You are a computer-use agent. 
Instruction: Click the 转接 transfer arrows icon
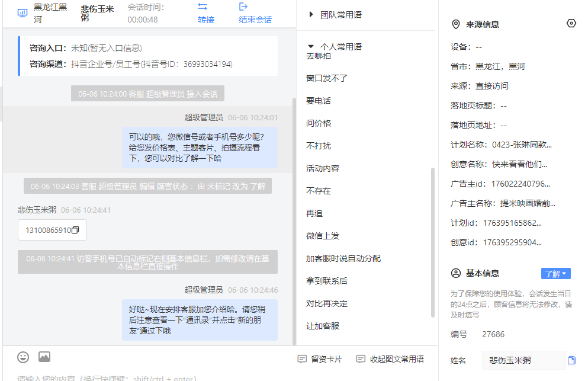pos(203,7)
